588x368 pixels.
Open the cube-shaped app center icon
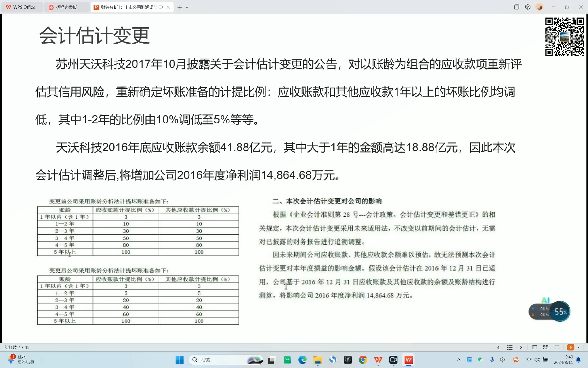tap(528, 7)
